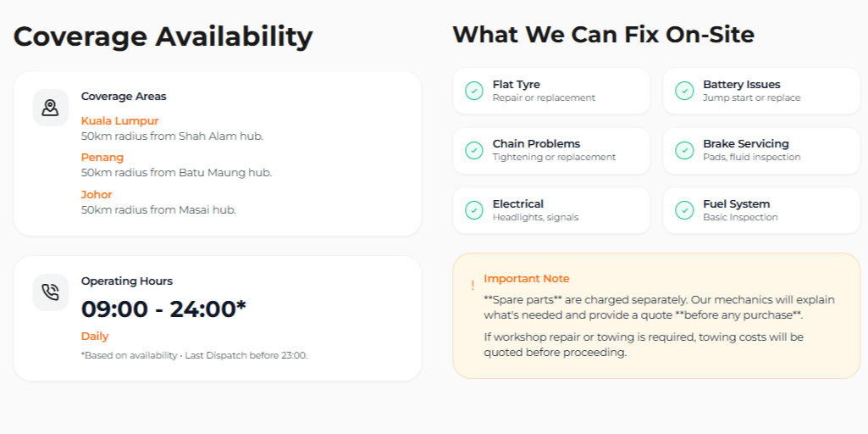Click the Coverage Availability heading
Image resolution: width=868 pixels, height=434 pixels.
pos(163,37)
